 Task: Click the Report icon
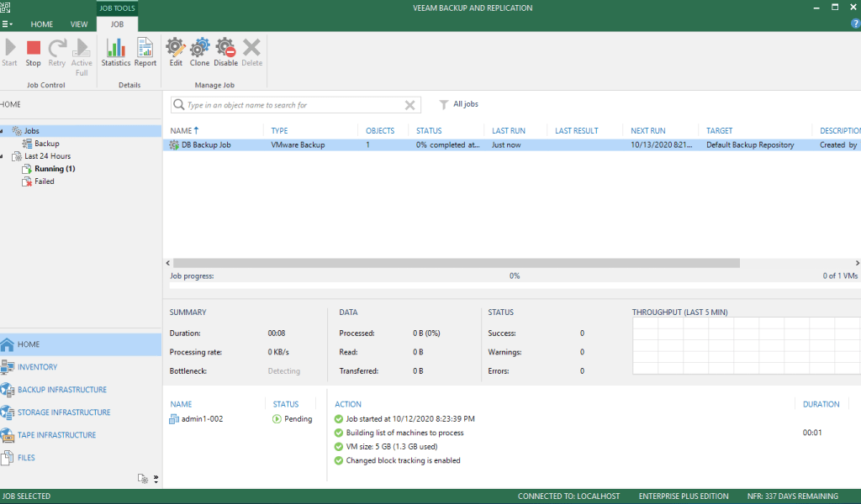(145, 52)
